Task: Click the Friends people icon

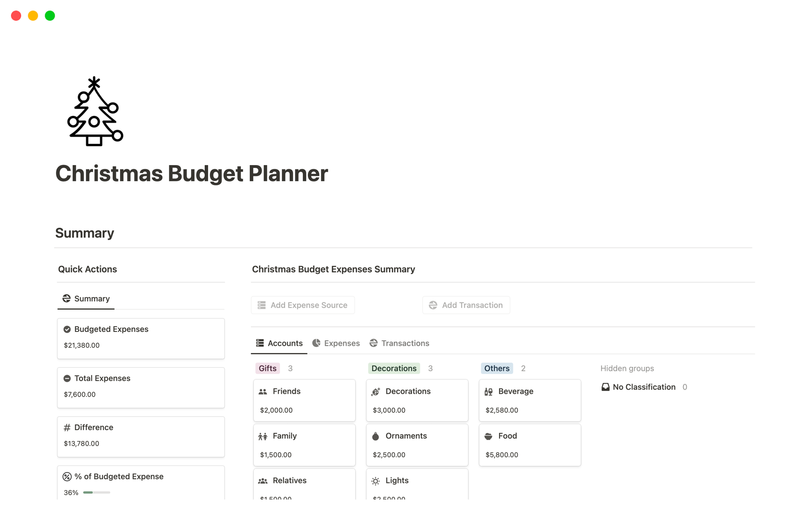Action: (263, 392)
